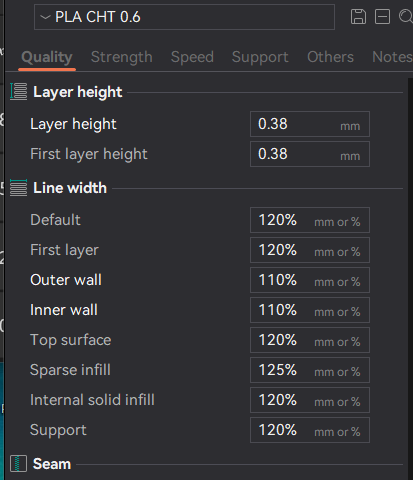The image size is (413, 480).
Task: Switch to the Speed tab
Action: [x=192, y=57]
